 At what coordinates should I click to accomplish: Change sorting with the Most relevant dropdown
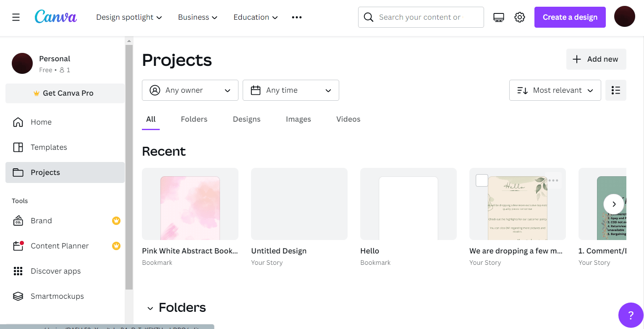coord(555,90)
